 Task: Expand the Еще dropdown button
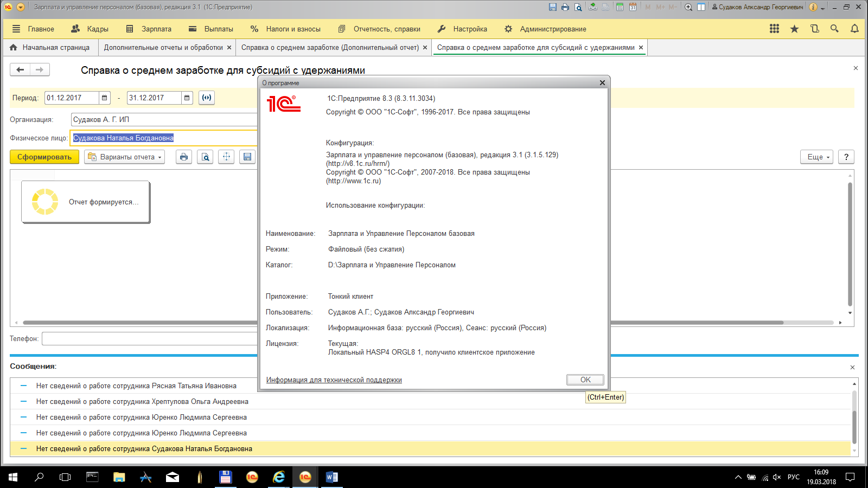click(817, 157)
